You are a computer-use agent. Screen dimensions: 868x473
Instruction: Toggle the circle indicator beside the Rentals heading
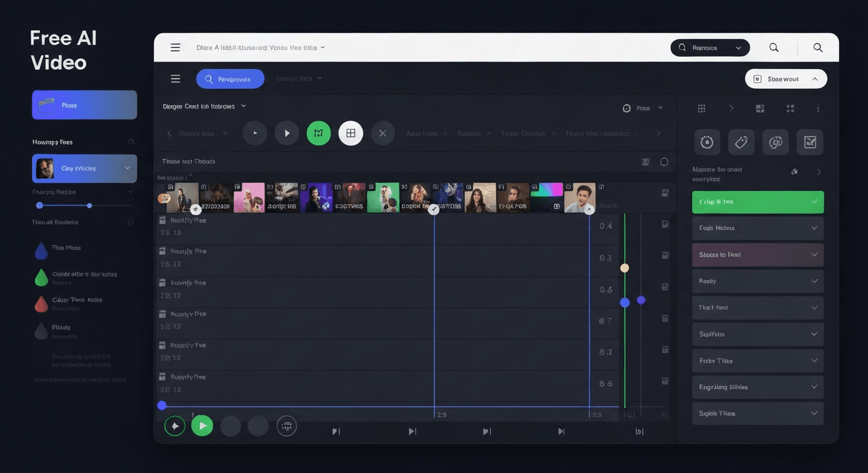pyautogui.click(x=131, y=222)
